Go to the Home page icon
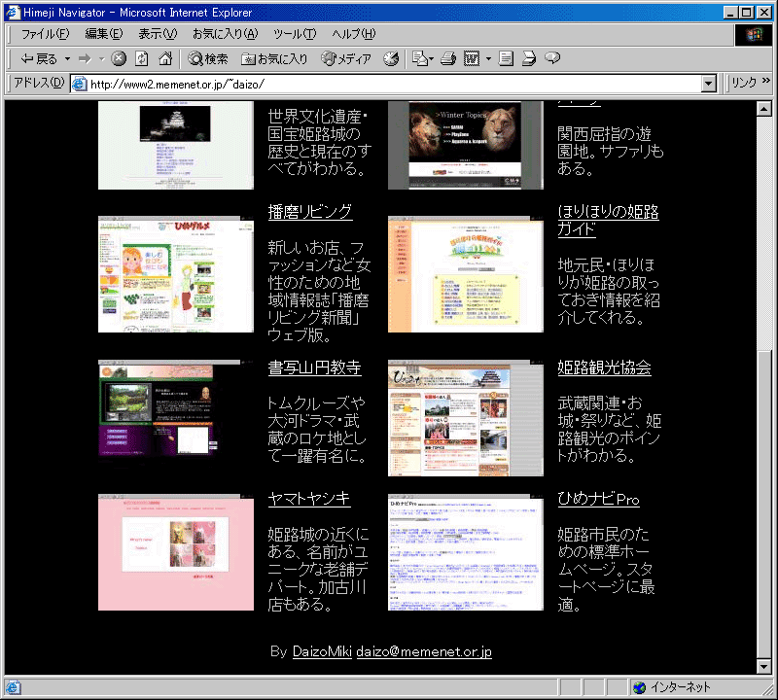This screenshot has width=778, height=700. pos(165,58)
